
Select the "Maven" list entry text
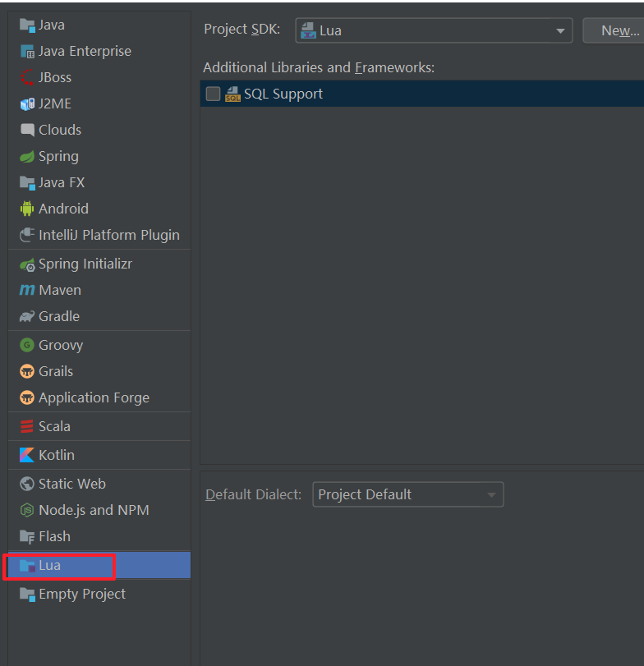coord(60,291)
